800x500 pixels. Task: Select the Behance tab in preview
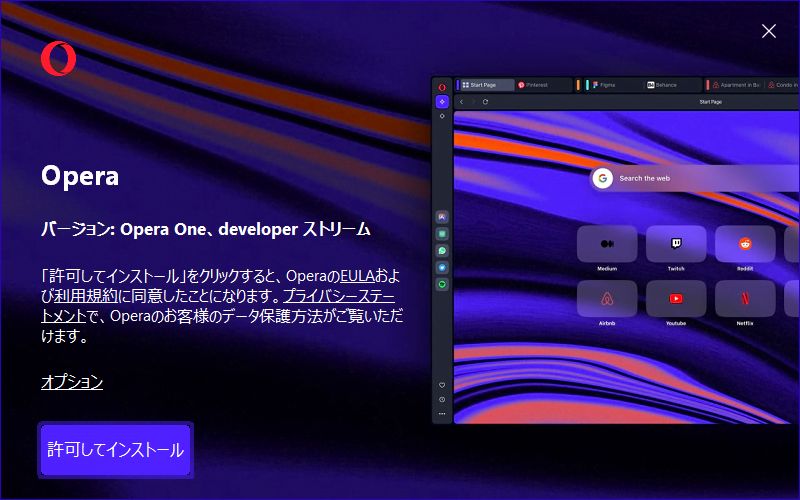click(x=672, y=85)
